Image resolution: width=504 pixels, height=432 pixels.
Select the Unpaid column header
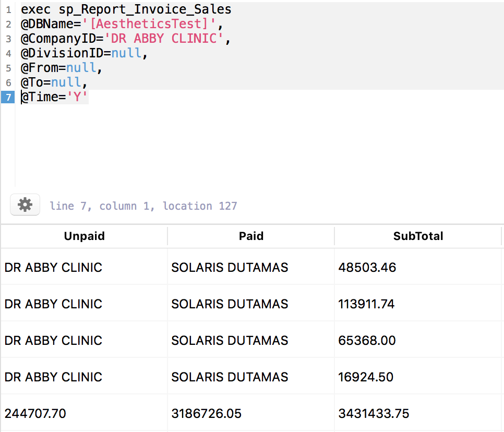tap(84, 236)
